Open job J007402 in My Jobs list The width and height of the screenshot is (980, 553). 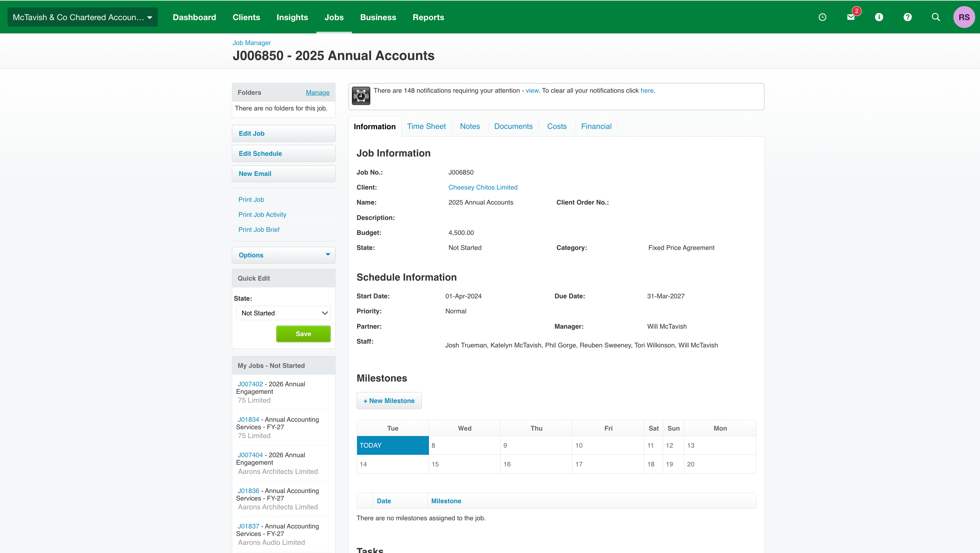click(250, 384)
